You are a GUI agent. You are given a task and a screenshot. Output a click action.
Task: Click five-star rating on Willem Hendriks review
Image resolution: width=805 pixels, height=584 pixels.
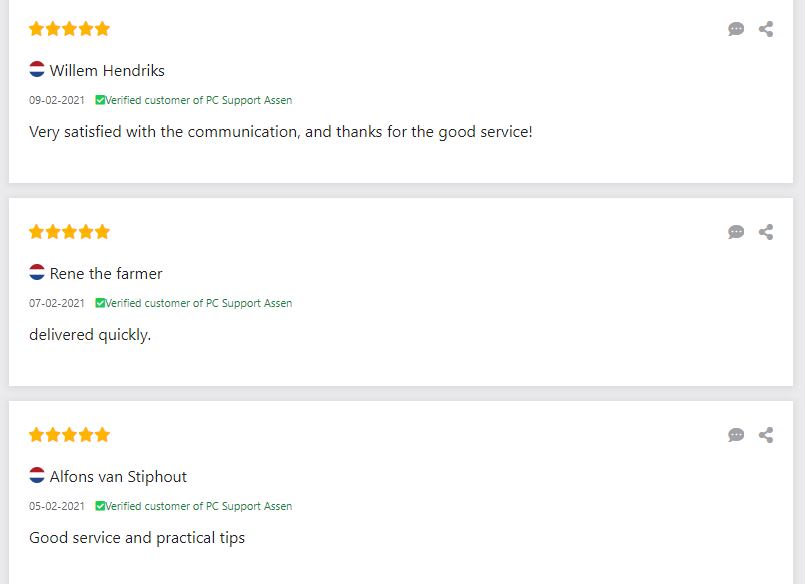pos(69,29)
